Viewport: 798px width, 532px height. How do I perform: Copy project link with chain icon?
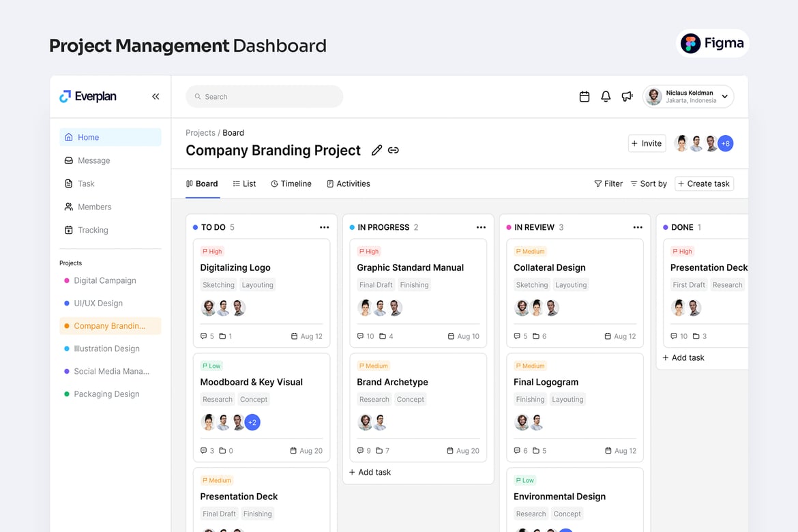(394, 150)
